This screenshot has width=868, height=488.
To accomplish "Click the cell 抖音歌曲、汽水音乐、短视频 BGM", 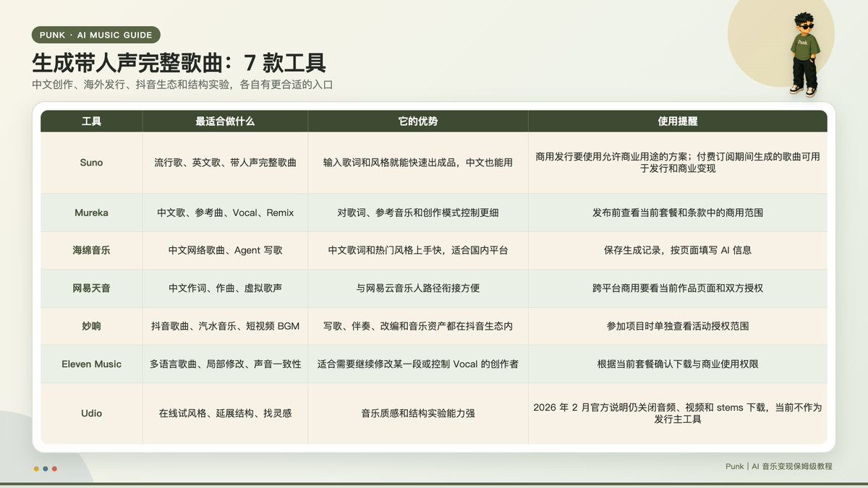I will (x=225, y=326).
